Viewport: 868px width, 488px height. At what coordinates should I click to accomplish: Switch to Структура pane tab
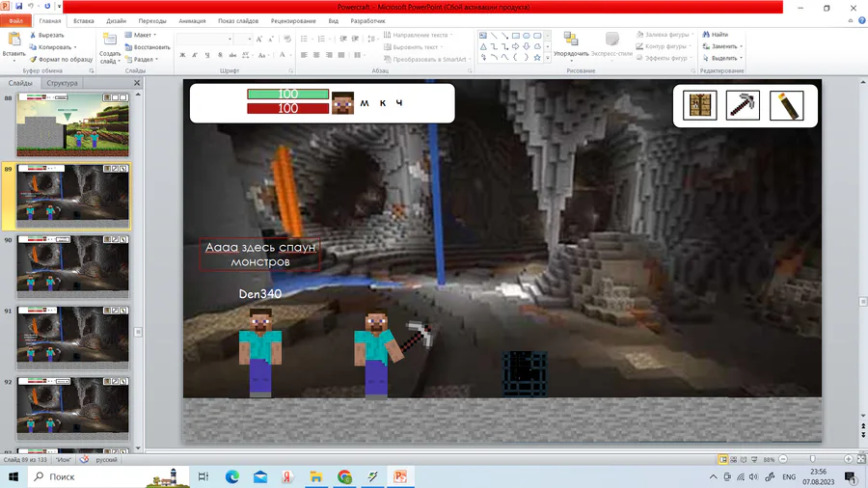tap(62, 83)
